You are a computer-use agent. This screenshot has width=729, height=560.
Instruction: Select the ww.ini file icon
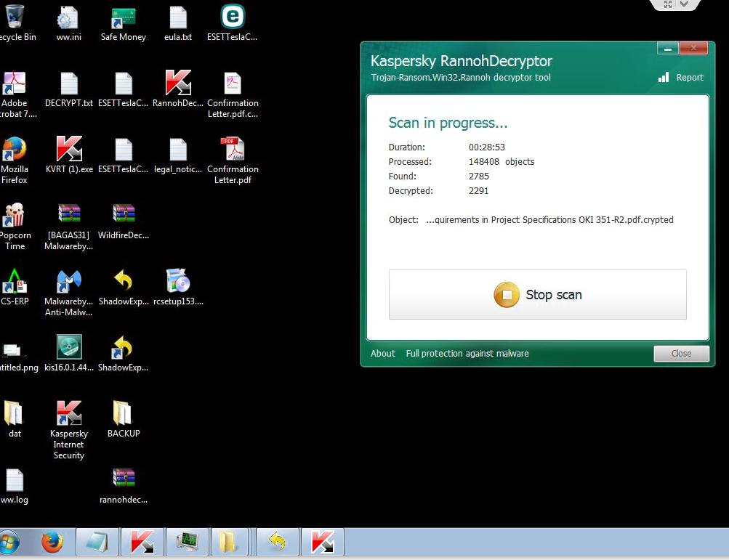tap(69, 23)
